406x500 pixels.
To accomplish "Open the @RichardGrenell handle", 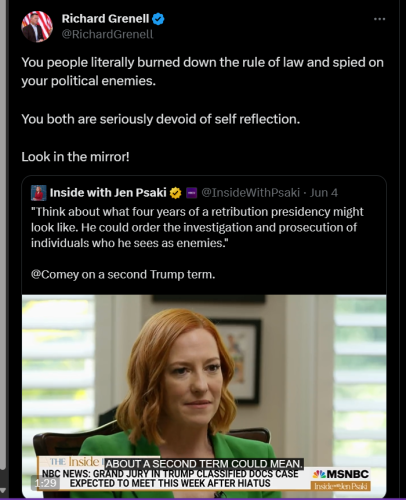I will (107, 34).
